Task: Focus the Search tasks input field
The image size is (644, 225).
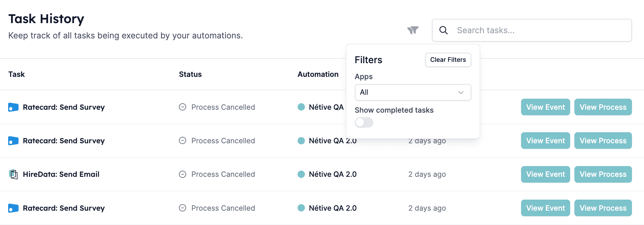Action: coord(532,30)
